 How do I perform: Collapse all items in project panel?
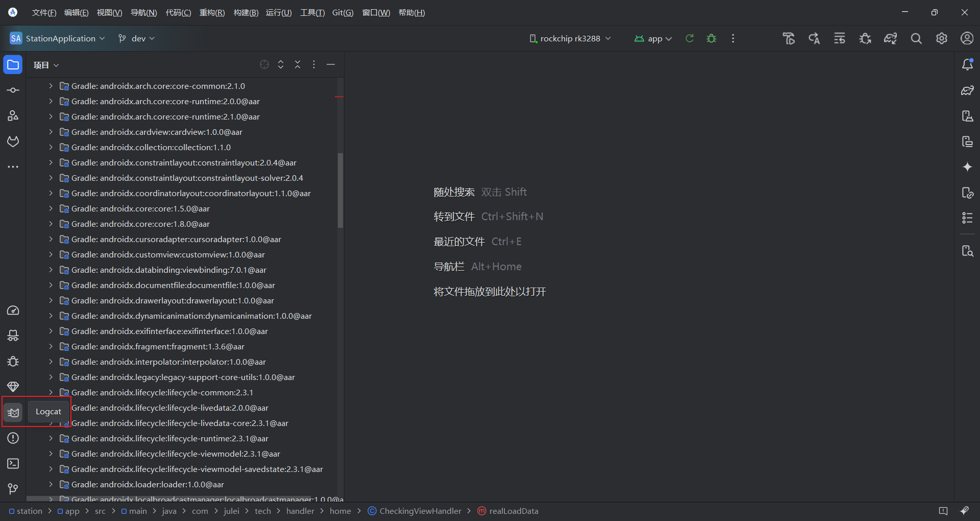pos(298,64)
